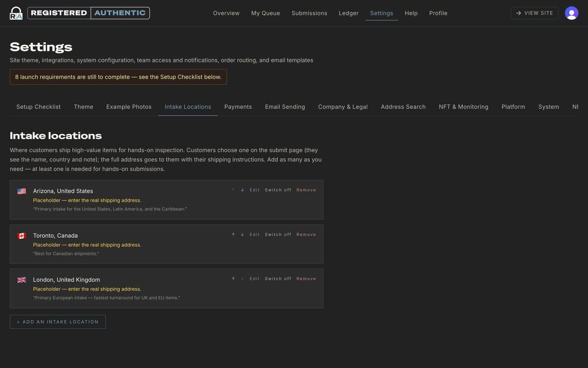Click the View Site button
Image resolution: width=588 pixels, height=368 pixels.
(x=535, y=13)
